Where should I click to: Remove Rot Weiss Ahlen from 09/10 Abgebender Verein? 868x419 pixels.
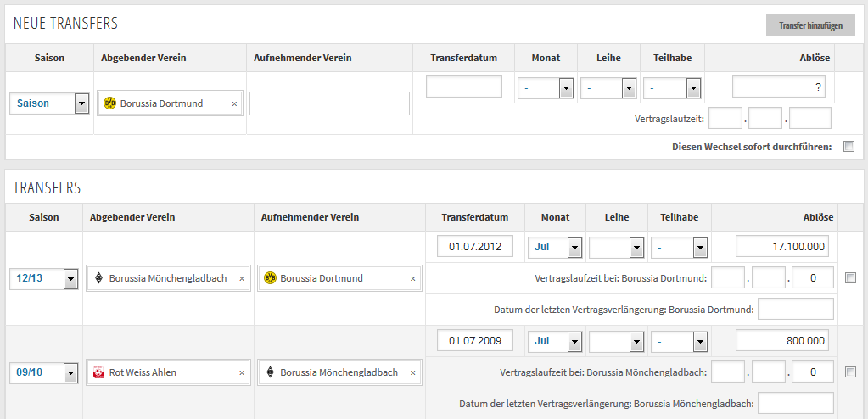[x=241, y=372]
